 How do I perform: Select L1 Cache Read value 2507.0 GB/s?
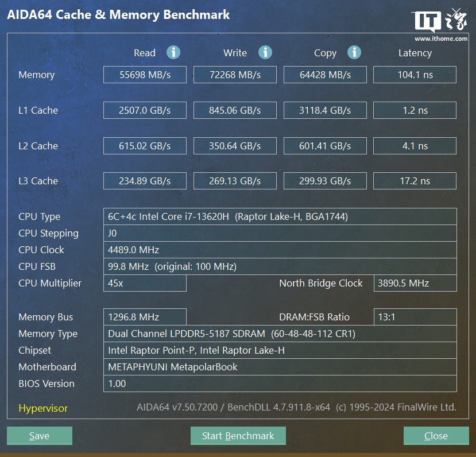[x=145, y=110]
